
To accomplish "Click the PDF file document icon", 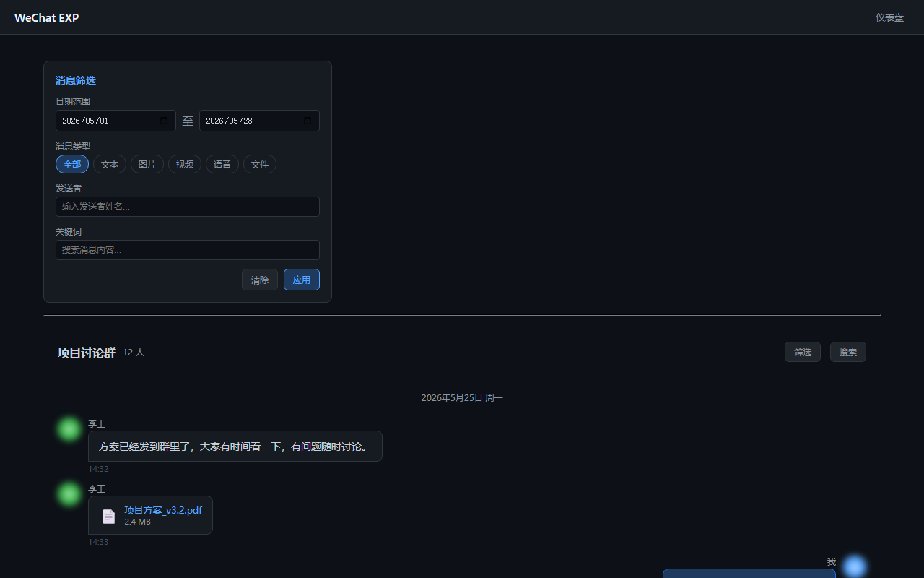I will pos(109,516).
